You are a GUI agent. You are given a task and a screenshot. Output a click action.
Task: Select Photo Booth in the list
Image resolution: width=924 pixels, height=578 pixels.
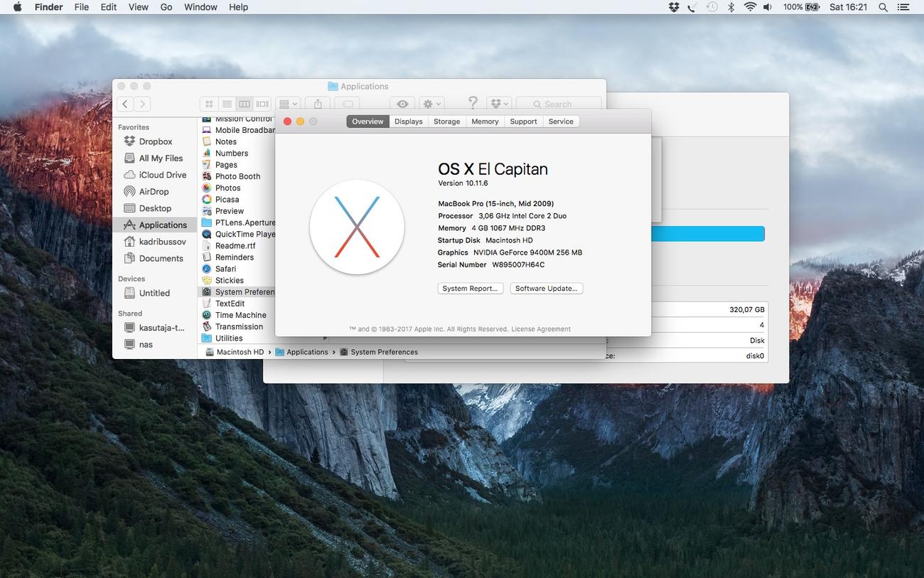click(237, 176)
